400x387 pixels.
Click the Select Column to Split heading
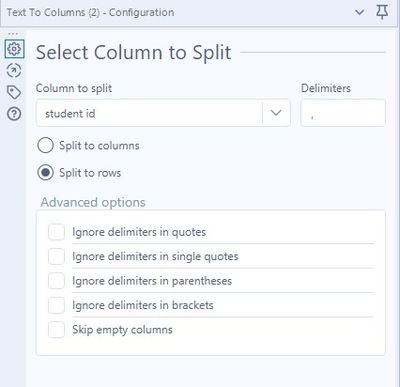pyautogui.click(x=133, y=53)
